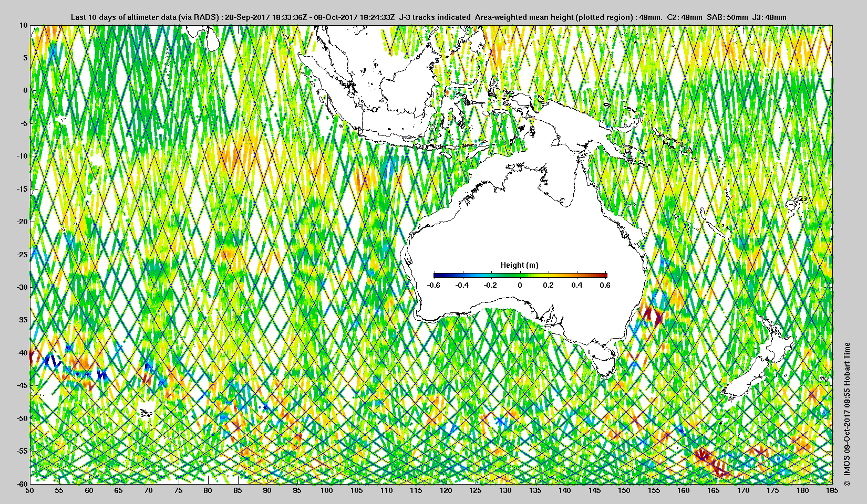Click the 'J3: 48mm' value in the title
This screenshot has width=867, height=504.
pyautogui.click(x=769, y=17)
